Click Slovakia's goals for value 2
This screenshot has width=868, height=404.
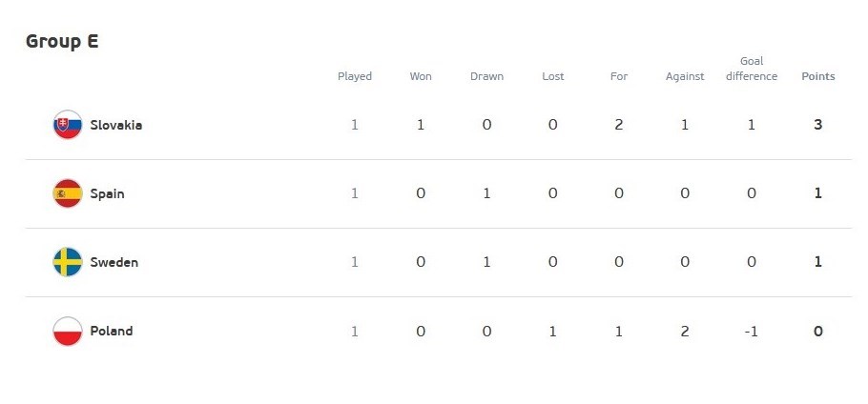click(619, 125)
